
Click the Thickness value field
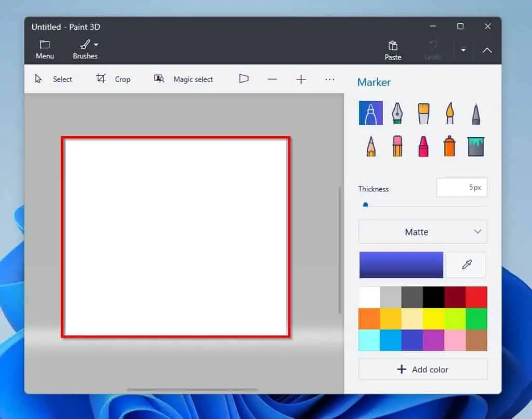click(461, 188)
